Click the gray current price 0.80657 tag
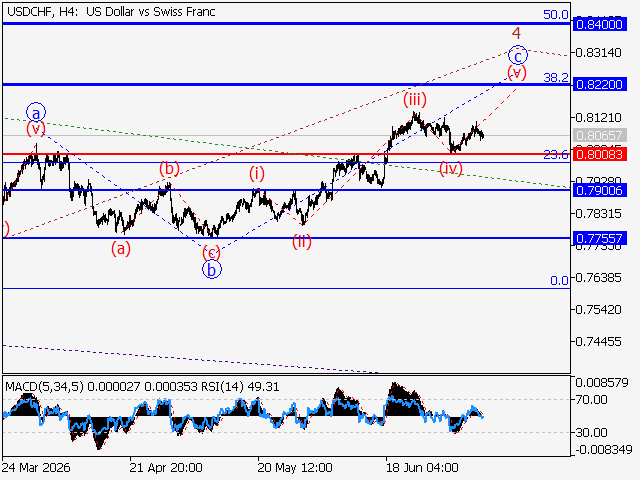Viewport: 640px width, 480px height. 600,135
